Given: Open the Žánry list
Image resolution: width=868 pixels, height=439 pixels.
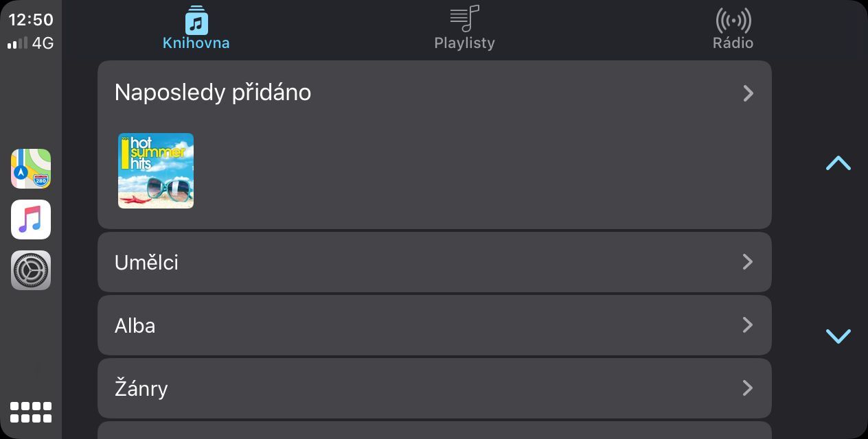Looking at the screenshot, I should (141, 388).
